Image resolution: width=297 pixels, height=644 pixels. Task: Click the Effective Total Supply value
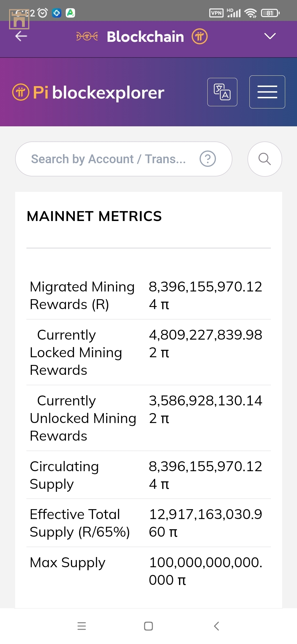(x=205, y=523)
